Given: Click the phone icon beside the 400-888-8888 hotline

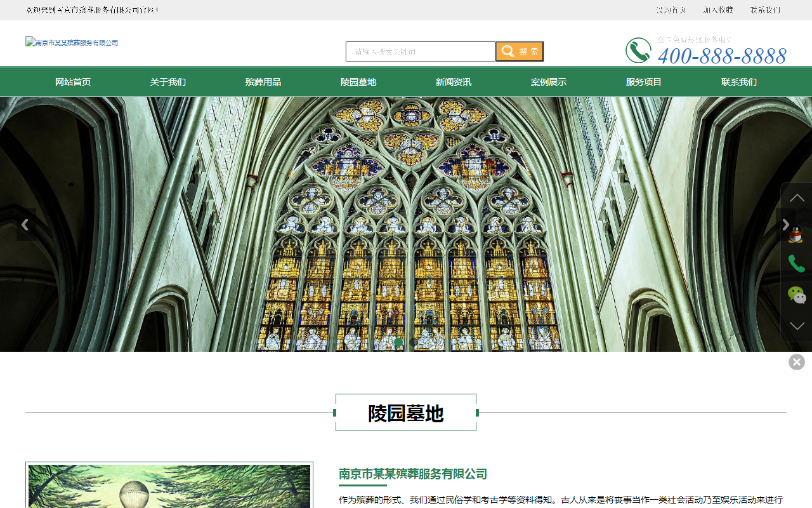Looking at the screenshot, I should tap(638, 51).
